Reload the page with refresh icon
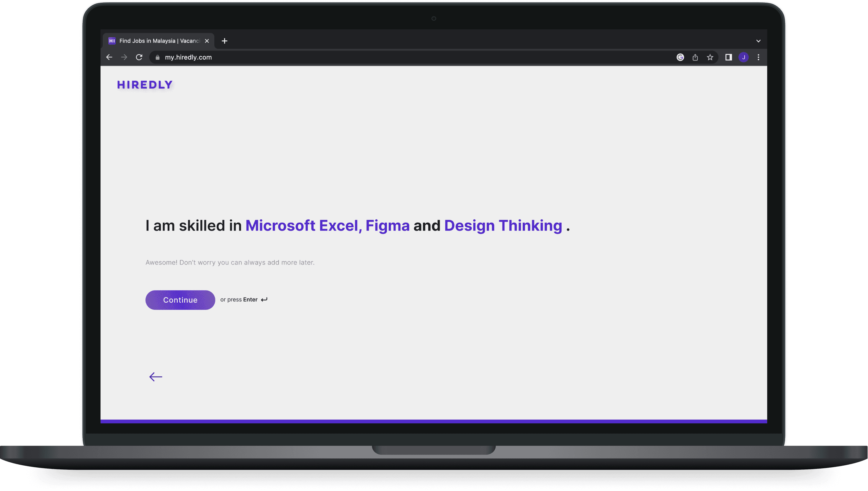868x491 pixels. (x=139, y=57)
